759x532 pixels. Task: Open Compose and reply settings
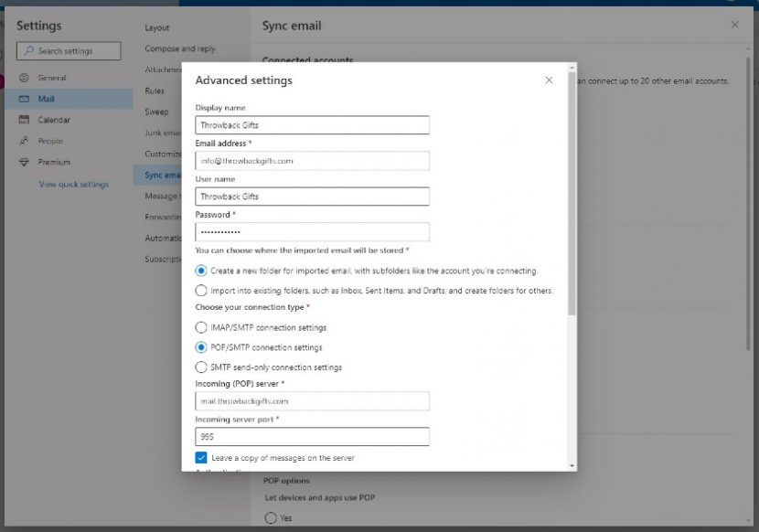(x=180, y=48)
